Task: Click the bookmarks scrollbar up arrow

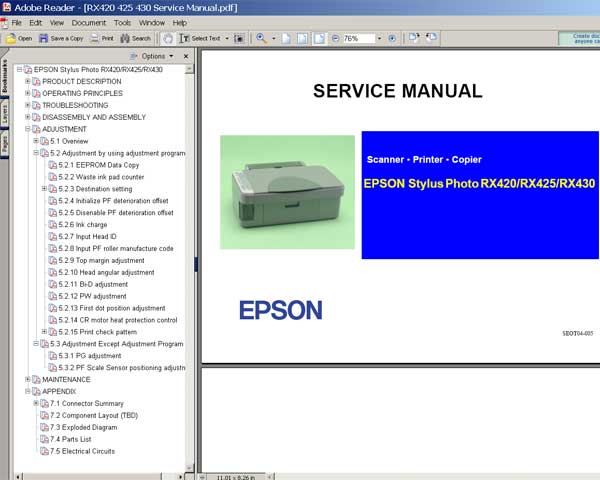Action: 189,69
